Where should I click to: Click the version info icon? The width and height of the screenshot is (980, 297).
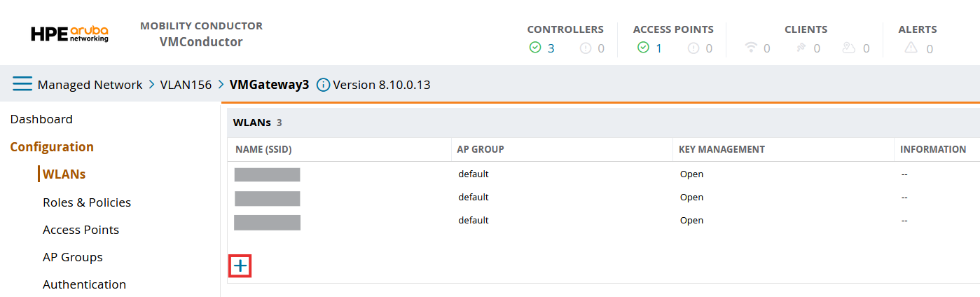[x=323, y=85]
